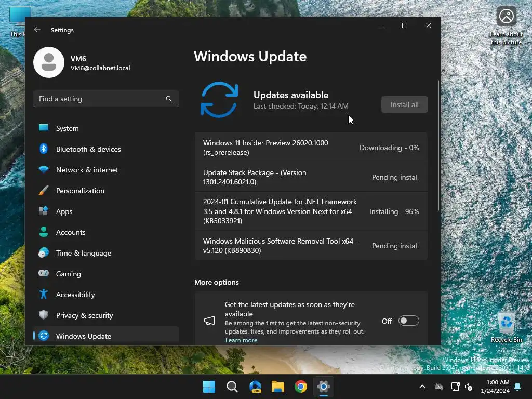Click the search magnifier in Find a setting
This screenshot has width=532, height=399.
169,99
